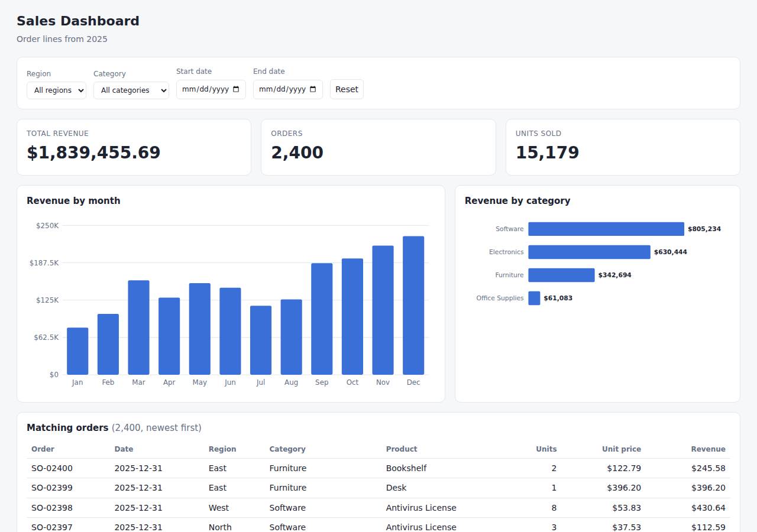The height and width of the screenshot is (532, 757).
Task: Click the March revenue bar
Action: (x=138, y=327)
